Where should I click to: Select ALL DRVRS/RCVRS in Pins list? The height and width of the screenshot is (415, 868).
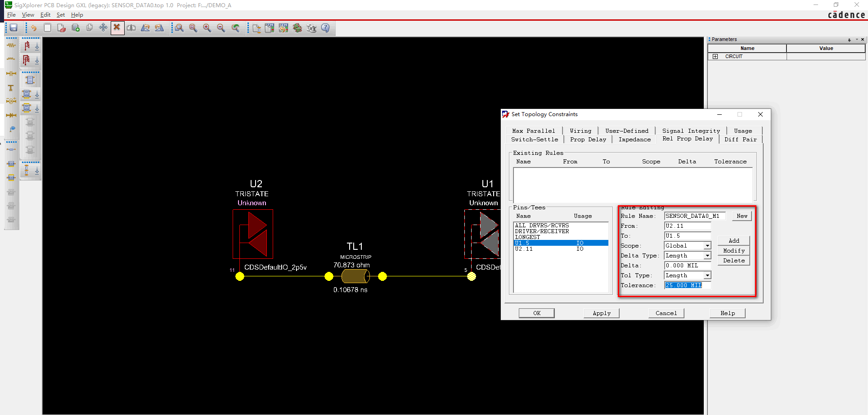561,226
